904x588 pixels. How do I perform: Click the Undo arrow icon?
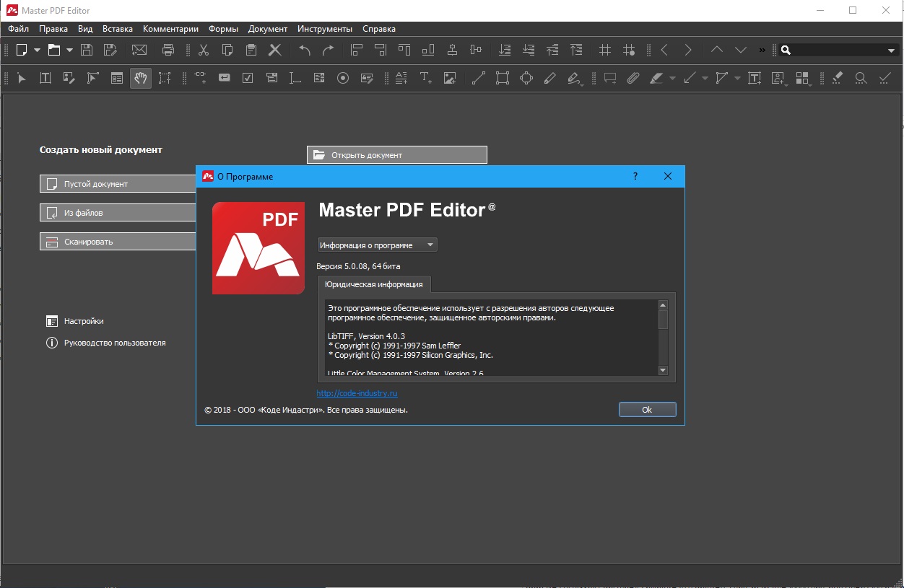305,50
